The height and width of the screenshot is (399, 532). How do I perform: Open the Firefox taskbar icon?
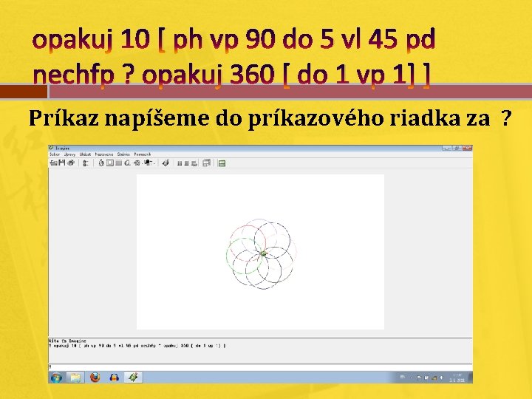point(95,378)
